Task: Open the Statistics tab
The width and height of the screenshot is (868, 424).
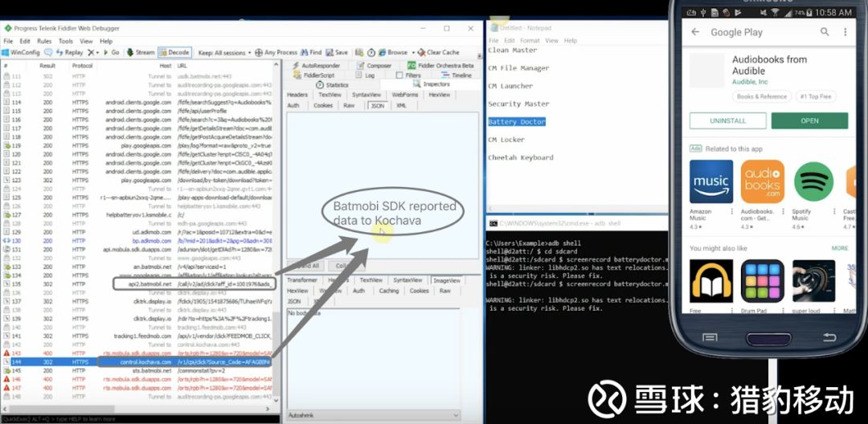Action: [332, 85]
